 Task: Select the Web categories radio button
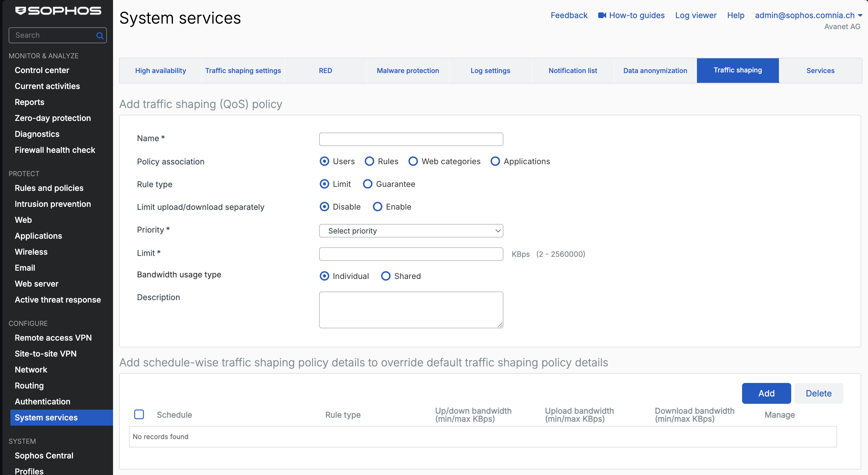pos(413,162)
